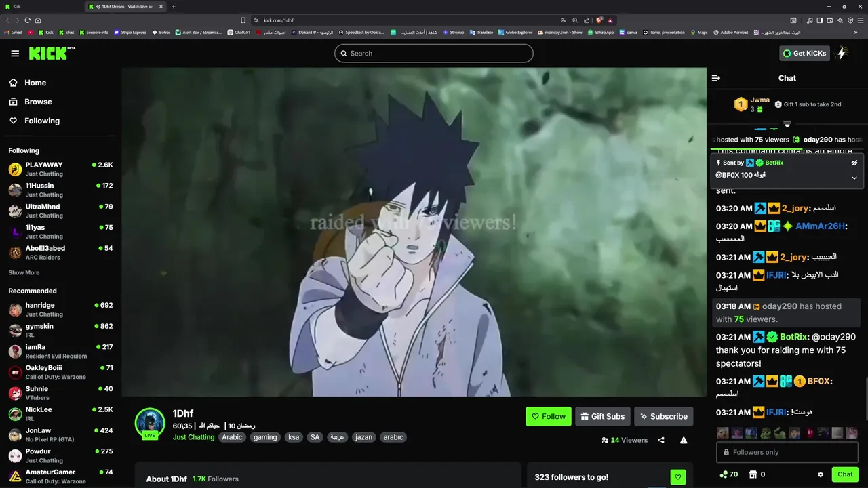Click 14 Viewers count
The height and width of the screenshot is (488, 868).
pos(625,440)
